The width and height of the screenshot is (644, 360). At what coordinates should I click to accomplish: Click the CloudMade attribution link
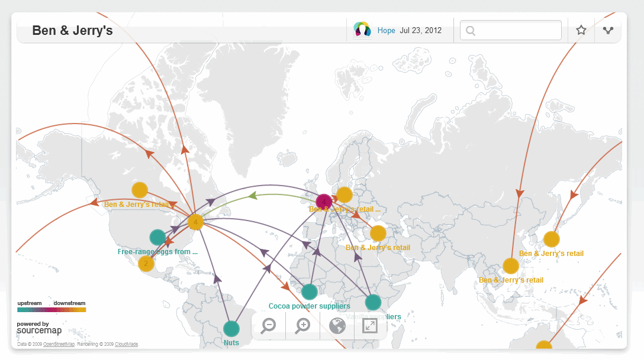(126, 344)
